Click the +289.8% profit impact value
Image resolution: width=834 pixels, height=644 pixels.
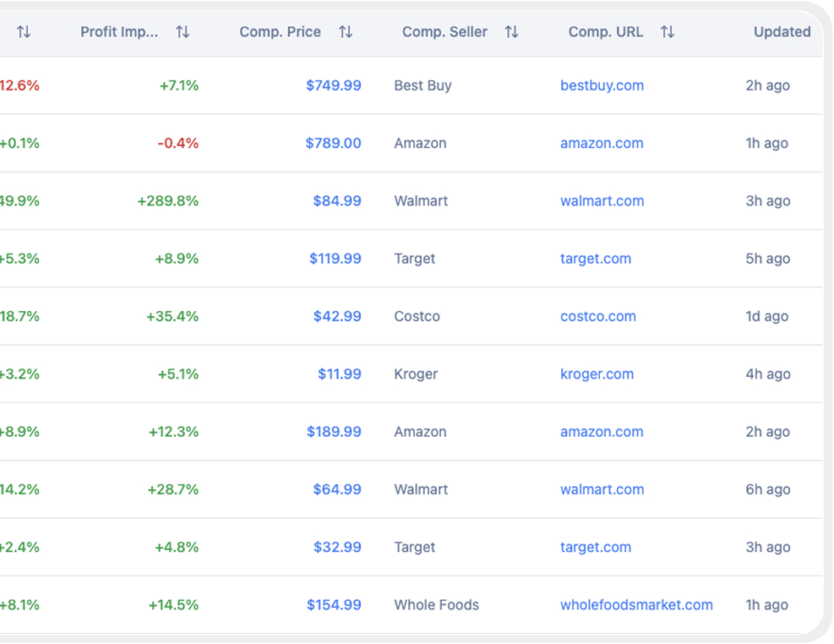point(169,201)
